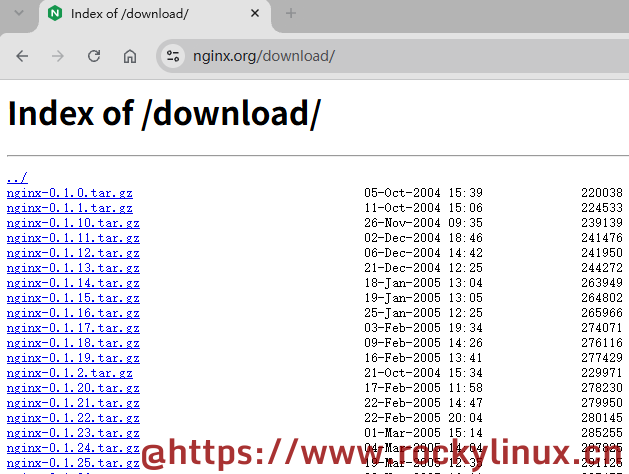This screenshot has height=474, width=629.
Task: Open site information icon in address bar
Action: [x=173, y=56]
